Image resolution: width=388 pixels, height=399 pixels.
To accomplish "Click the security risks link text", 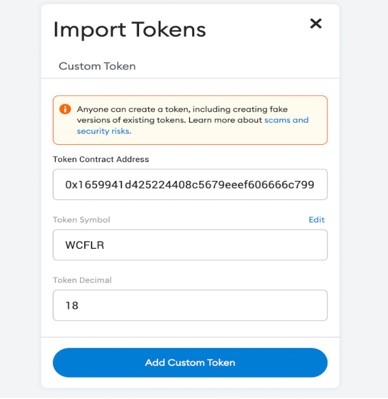I will pyautogui.click(x=104, y=131).
